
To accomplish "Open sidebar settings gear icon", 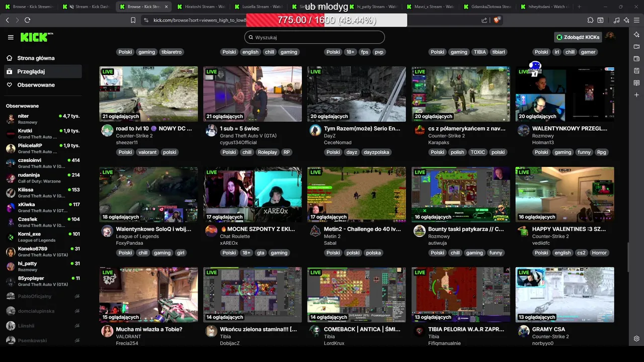I will 636,338.
